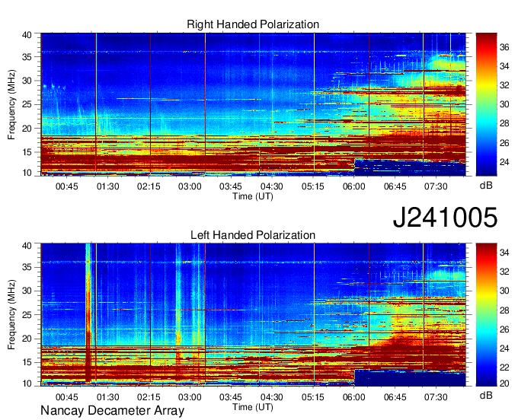Screen dimensions: 518x420
Task: Click the Time (UT) label under the Right Handed plot
Action: [253, 196]
